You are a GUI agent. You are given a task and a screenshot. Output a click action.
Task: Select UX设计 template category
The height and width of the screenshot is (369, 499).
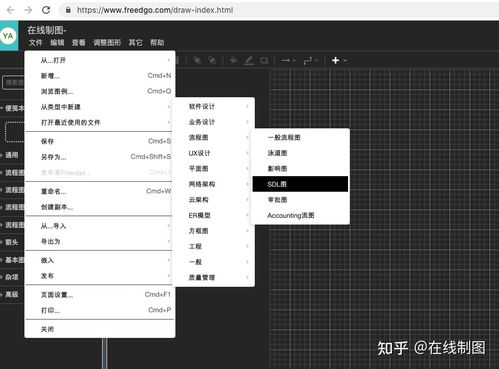[x=214, y=153]
